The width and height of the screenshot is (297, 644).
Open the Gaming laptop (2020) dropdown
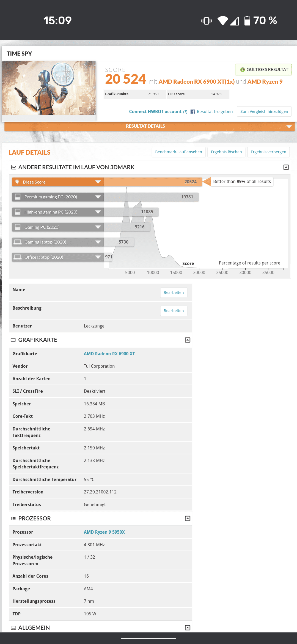(x=98, y=242)
